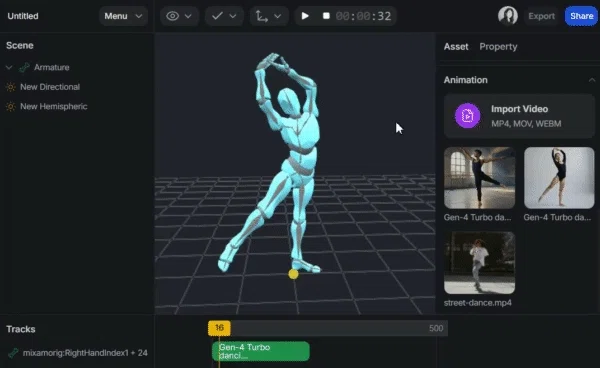Viewport: 600px width, 368px height.
Task: Click the 00:00:32 timecode display
Action: [x=363, y=16]
